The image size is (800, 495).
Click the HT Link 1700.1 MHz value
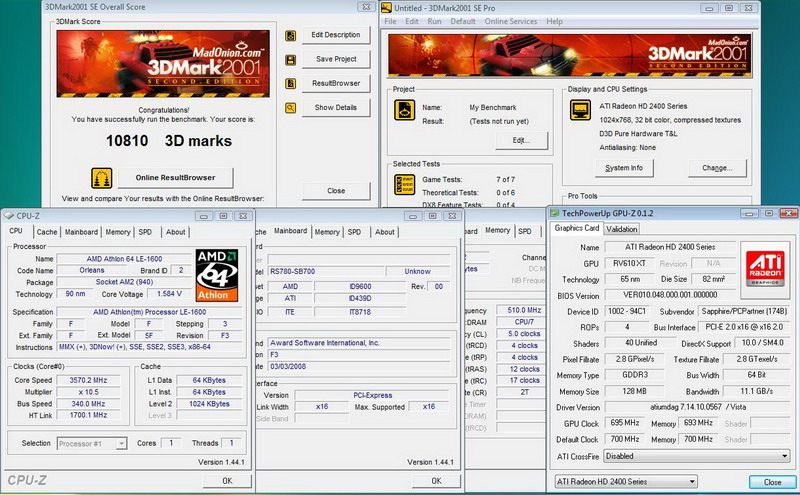coord(89,415)
